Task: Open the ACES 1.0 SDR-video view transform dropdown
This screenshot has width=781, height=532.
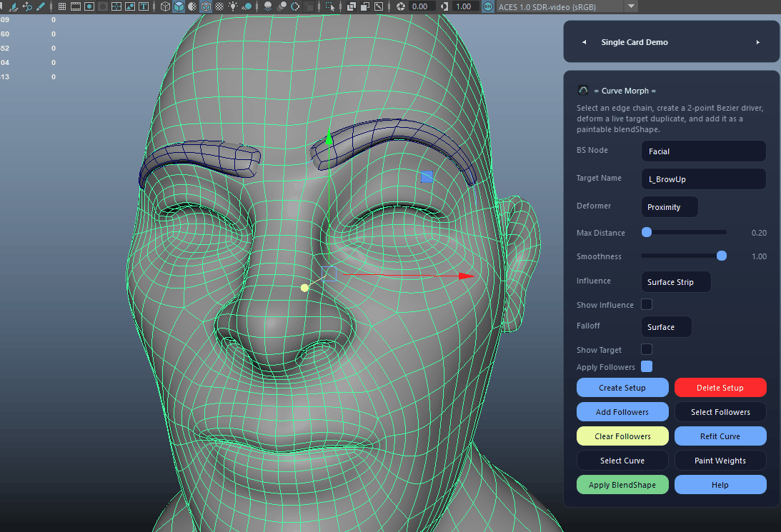Action: tap(559, 7)
